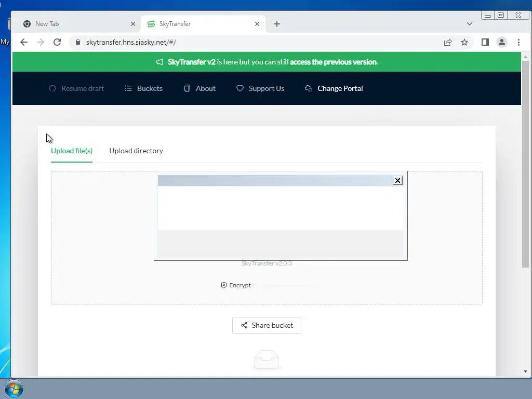Viewport: 532px width, 399px height.
Task: Switch to Upload directory tab
Action: 136,151
